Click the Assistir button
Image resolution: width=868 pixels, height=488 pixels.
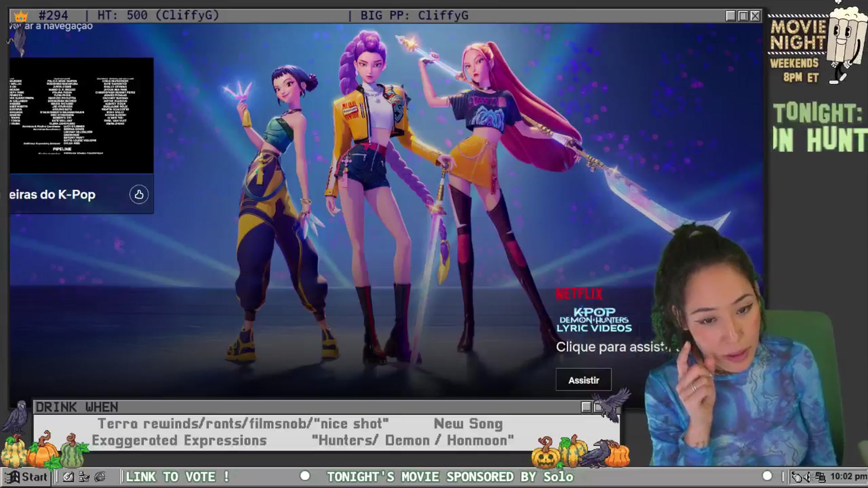583,380
